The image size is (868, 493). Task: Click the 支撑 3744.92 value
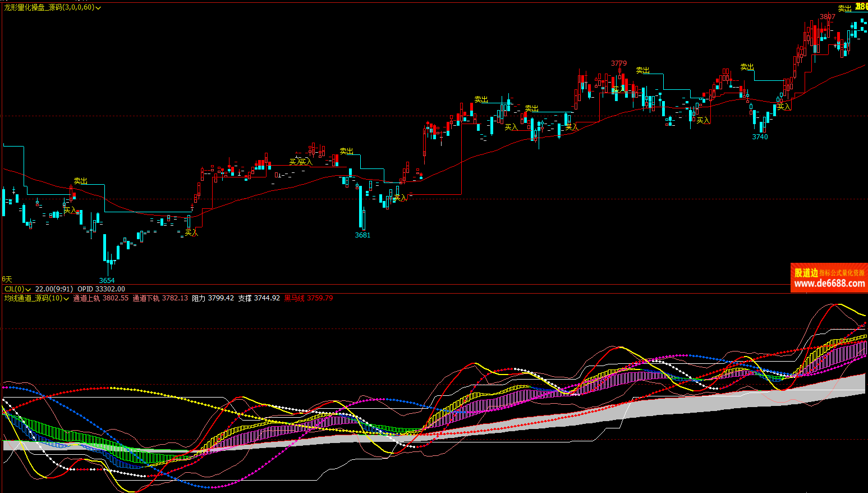tap(259, 298)
